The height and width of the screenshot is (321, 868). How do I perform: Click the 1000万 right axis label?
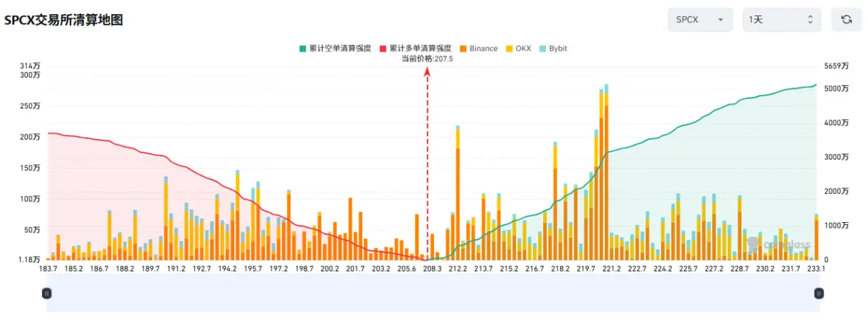coord(836,226)
